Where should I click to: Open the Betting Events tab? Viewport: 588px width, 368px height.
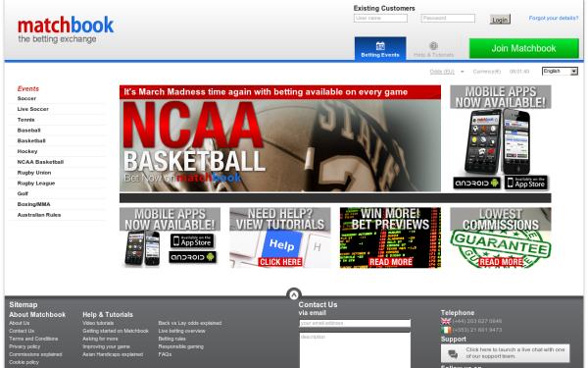(380, 49)
